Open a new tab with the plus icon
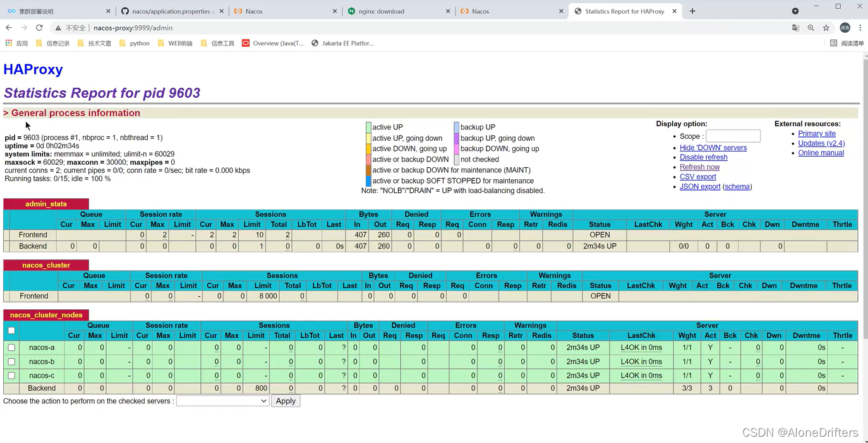868x443 pixels. [x=692, y=11]
